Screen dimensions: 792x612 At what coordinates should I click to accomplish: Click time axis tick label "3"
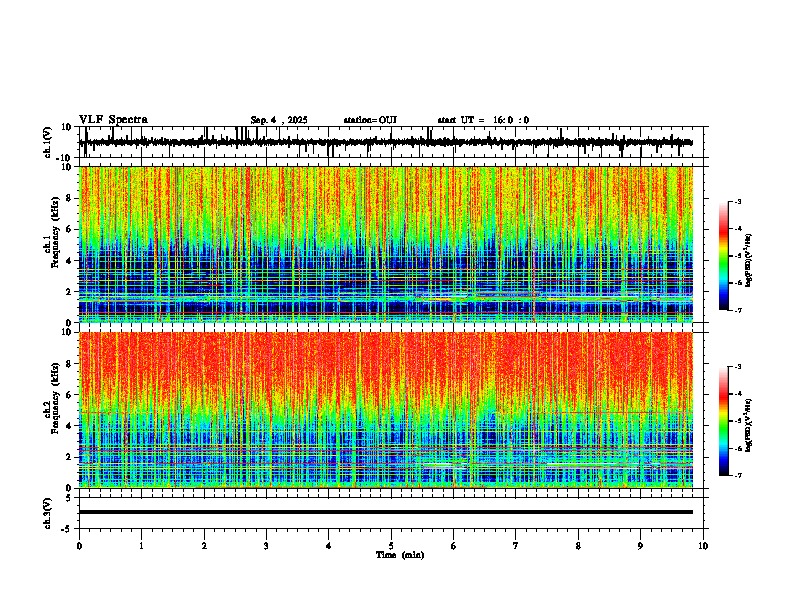[266, 546]
